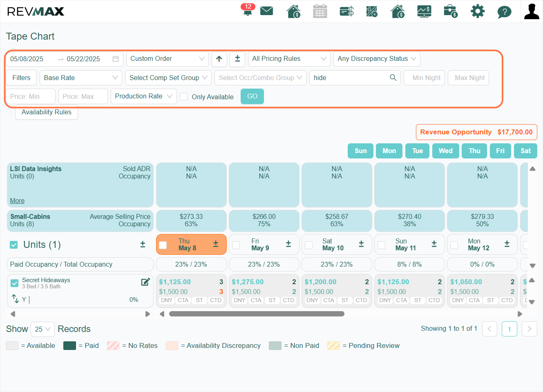Click the GO button
Viewport: 543px width, 392px height.
[x=253, y=96]
